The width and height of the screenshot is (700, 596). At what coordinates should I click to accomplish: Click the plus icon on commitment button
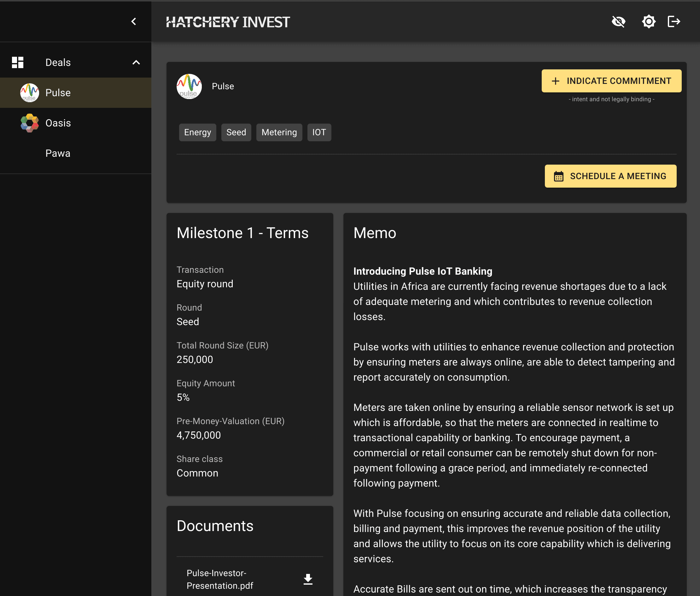point(555,81)
